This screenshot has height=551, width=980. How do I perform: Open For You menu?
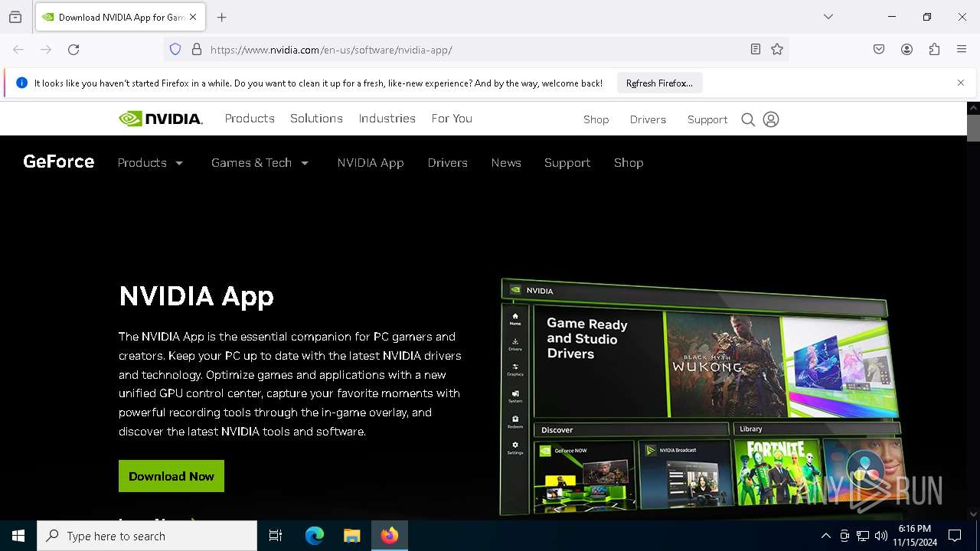click(x=452, y=119)
